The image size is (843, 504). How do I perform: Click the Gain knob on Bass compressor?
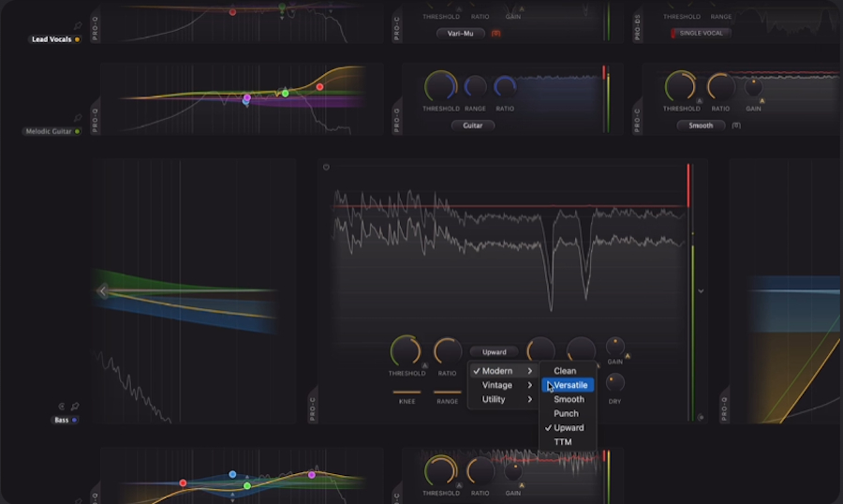[x=615, y=346]
